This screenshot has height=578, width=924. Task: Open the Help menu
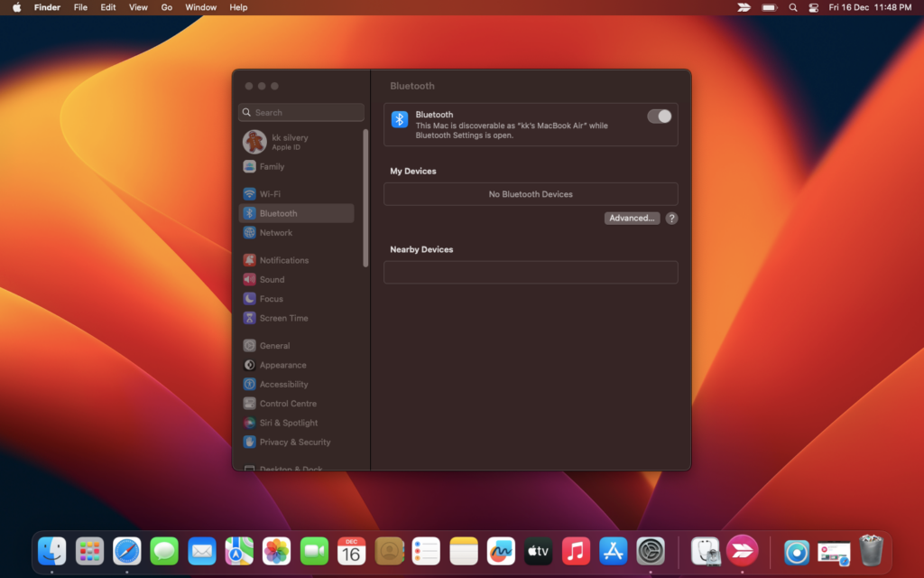click(238, 7)
